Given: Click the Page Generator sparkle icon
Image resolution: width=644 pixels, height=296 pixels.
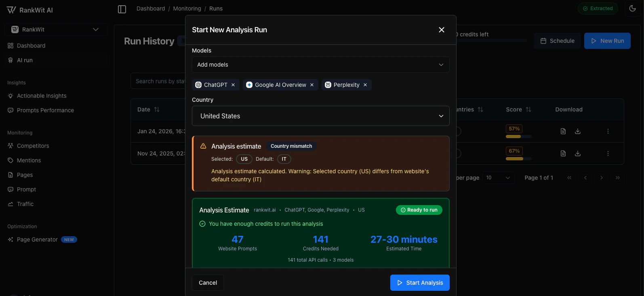Looking at the screenshot, I should click(x=11, y=239).
